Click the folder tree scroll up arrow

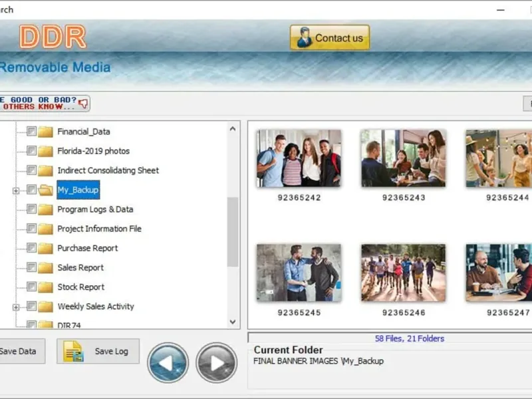(x=232, y=128)
